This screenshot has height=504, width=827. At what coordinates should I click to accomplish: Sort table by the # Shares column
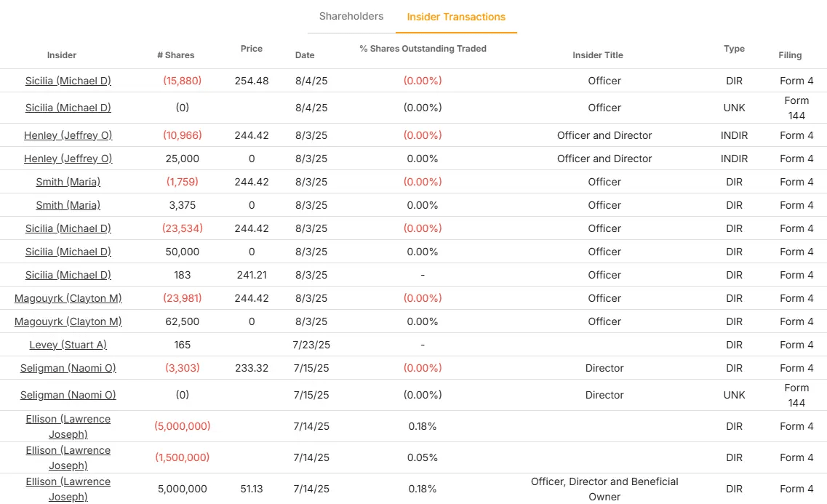(x=176, y=55)
